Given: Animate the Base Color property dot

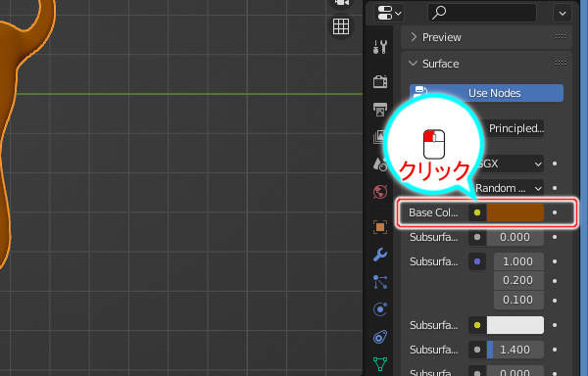Looking at the screenshot, I should tap(555, 212).
